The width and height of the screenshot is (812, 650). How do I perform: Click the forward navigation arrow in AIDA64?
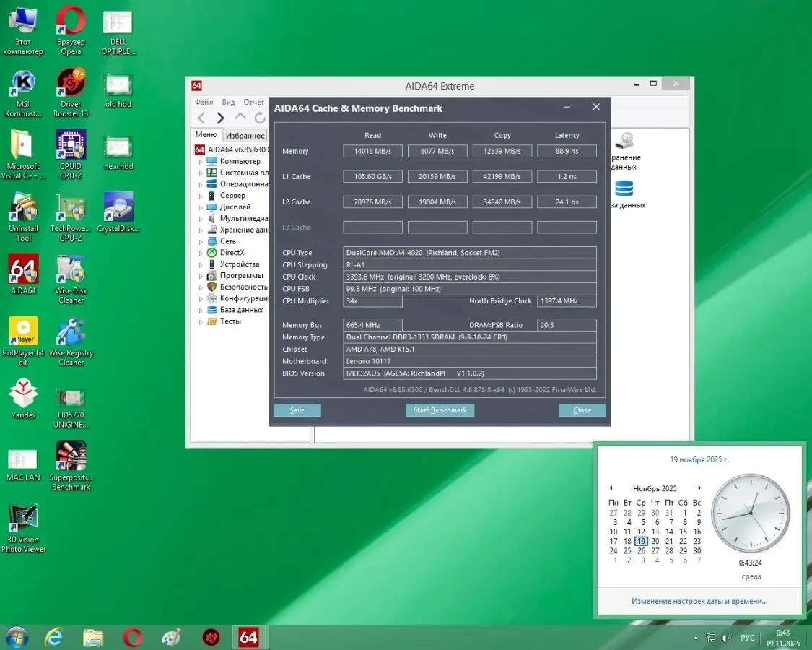[x=220, y=118]
